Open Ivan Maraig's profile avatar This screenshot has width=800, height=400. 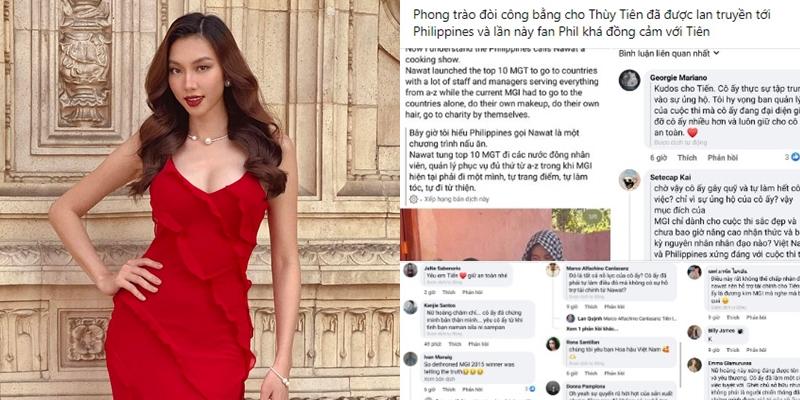pos(411,359)
